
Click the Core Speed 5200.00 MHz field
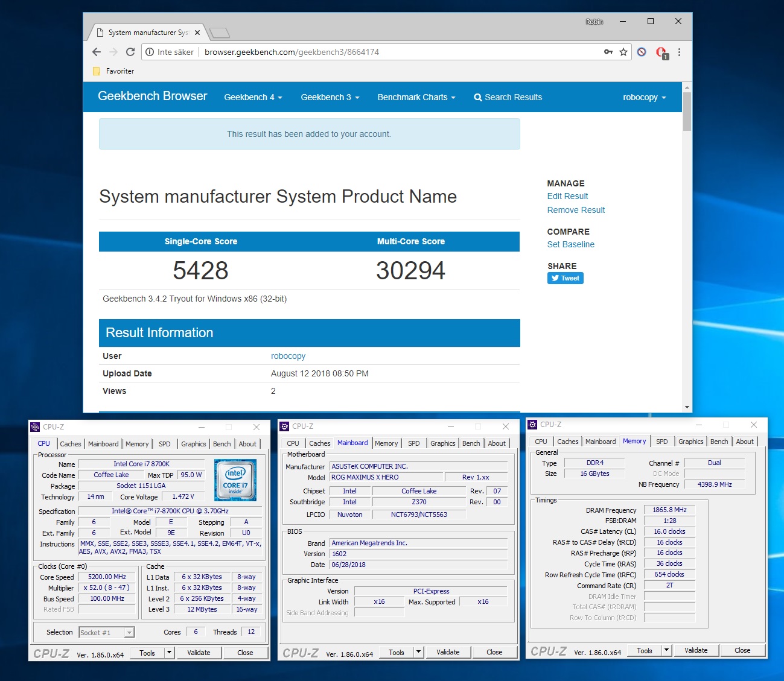coord(107,577)
